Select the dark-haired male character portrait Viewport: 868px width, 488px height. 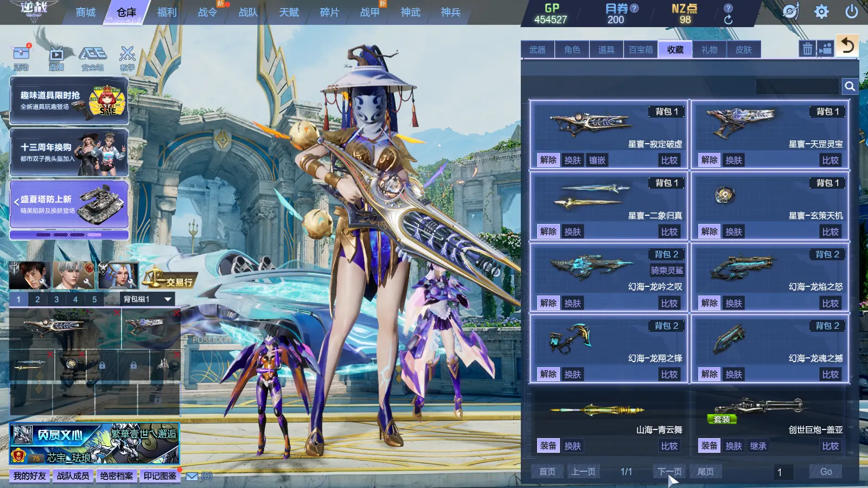(x=30, y=275)
